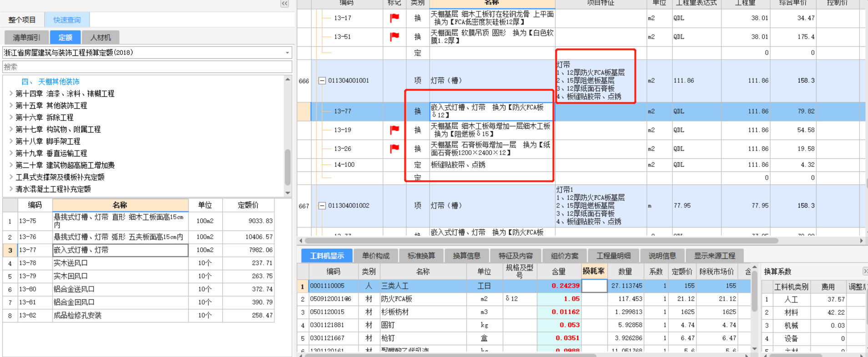Open the 工程量明细 tab

pos(614,256)
